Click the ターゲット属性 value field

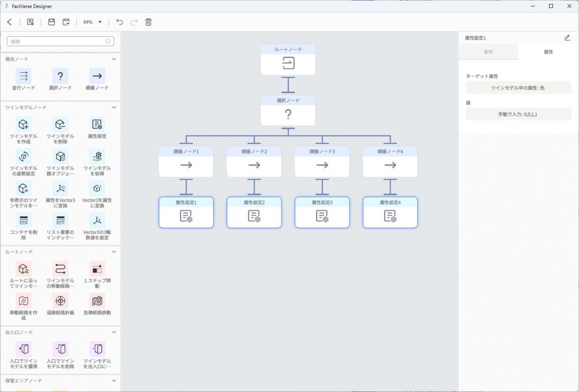tap(518, 88)
